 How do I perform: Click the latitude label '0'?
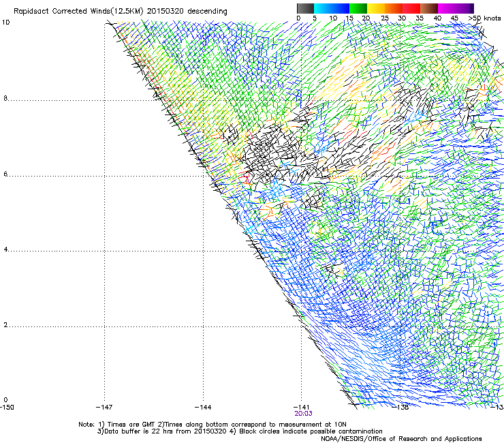(x=5, y=400)
